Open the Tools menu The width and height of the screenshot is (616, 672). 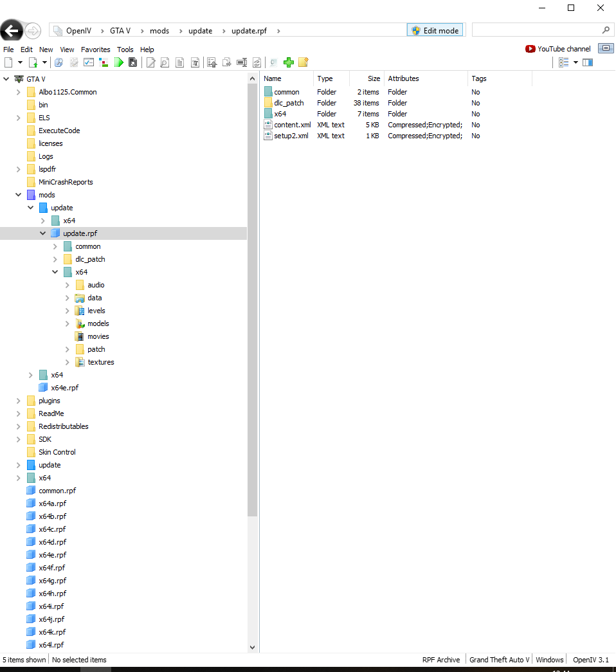point(125,50)
